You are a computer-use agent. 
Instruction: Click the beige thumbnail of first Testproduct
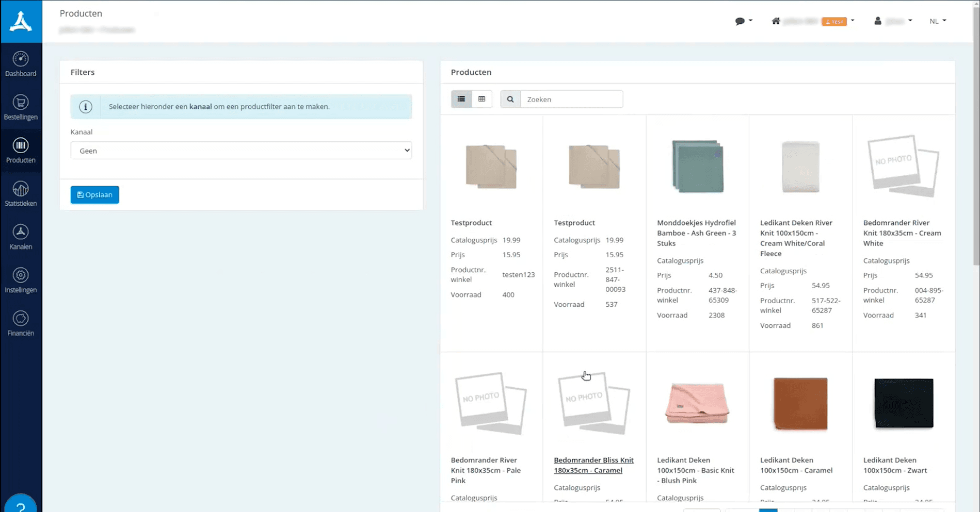(x=491, y=167)
